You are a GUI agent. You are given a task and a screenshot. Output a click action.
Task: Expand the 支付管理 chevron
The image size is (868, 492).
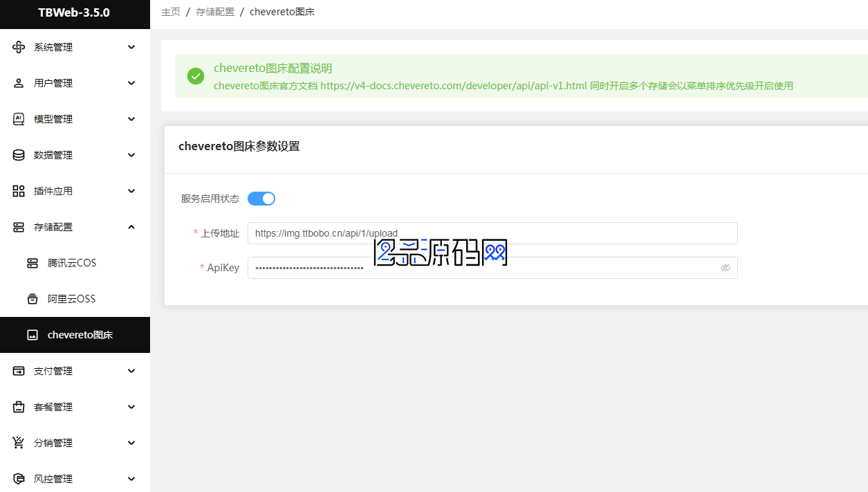click(131, 371)
